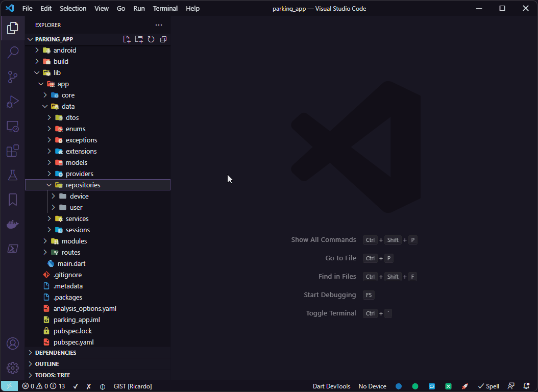Image resolution: width=538 pixels, height=392 pixels.
Task: Click the blue circle status bar icon
Action: 399,386
